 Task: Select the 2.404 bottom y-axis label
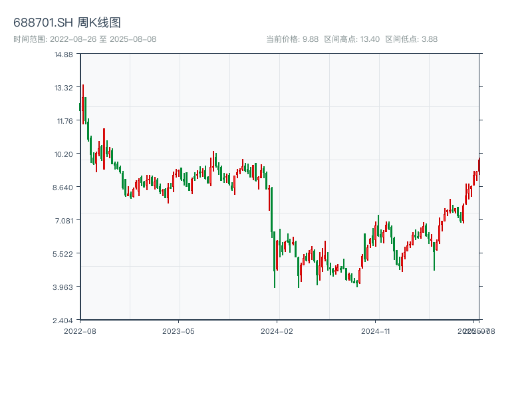tap(63, 321)
